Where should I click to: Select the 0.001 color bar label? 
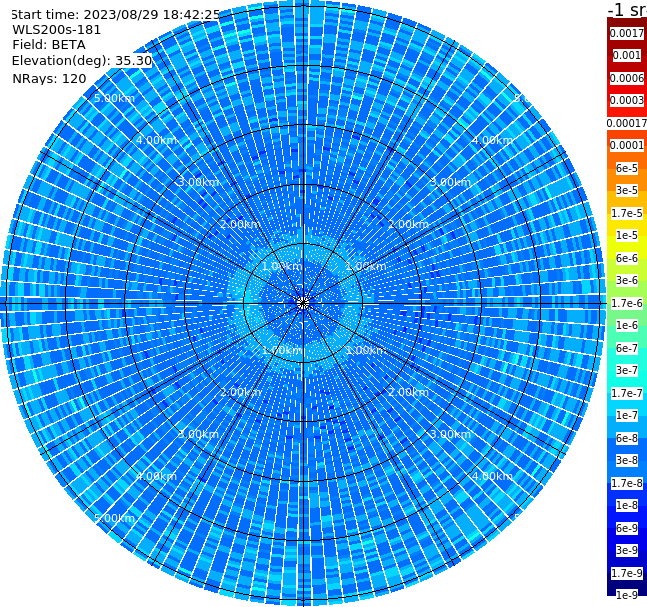tap(627, 55)
